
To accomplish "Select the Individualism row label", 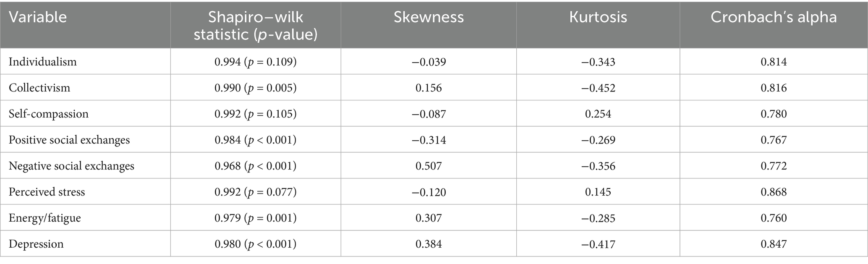I will (x=43, y=62).
